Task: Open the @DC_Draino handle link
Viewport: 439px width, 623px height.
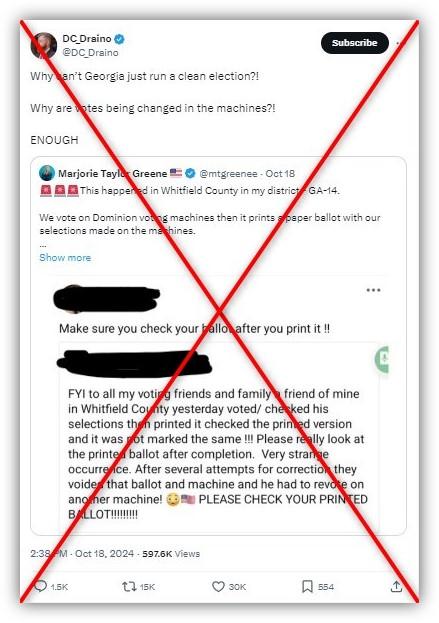Action: pos(91,52)
